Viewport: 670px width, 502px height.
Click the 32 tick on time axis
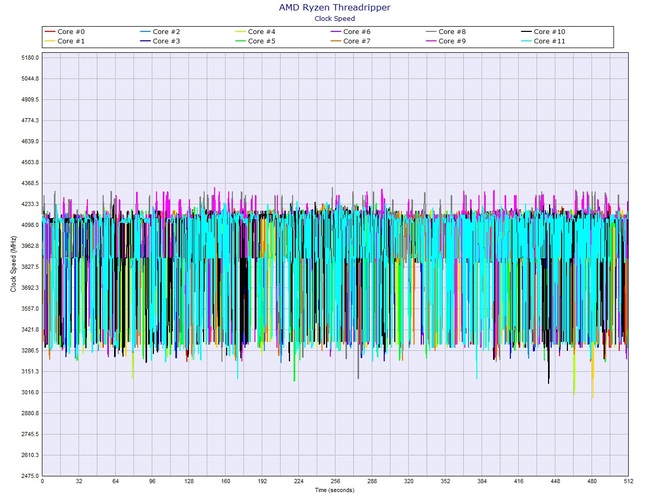79,481
